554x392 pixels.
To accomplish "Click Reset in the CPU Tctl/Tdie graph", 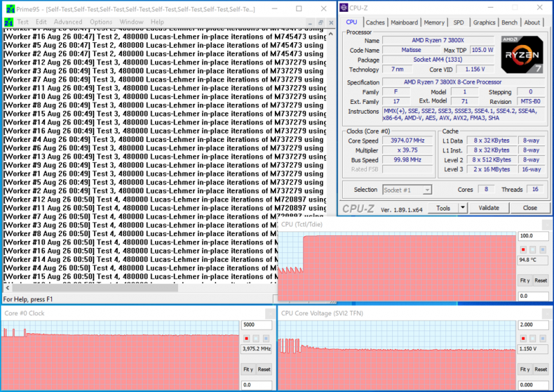I will pos(541,280).
